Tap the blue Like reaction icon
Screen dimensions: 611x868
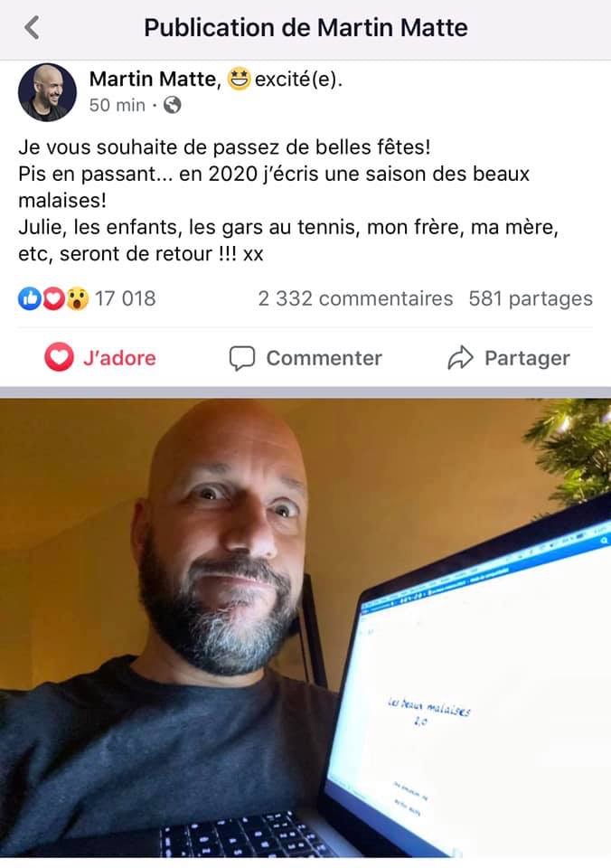[29, 298]
